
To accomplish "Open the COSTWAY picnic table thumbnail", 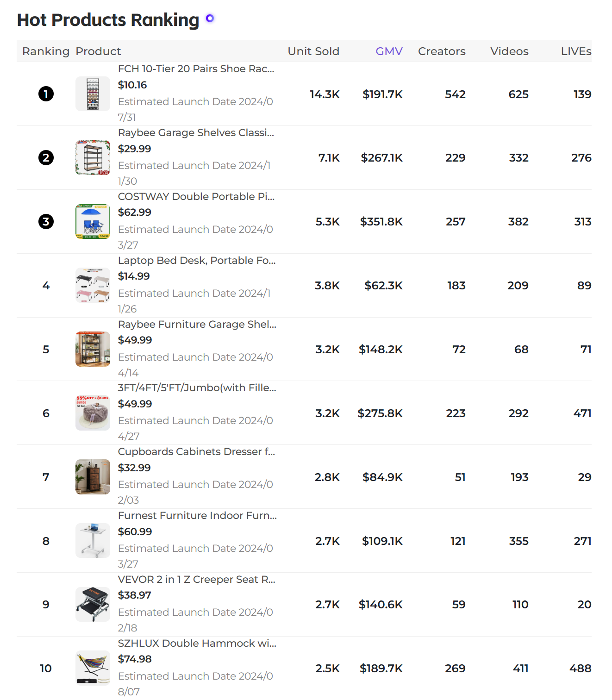I will 93,222.
